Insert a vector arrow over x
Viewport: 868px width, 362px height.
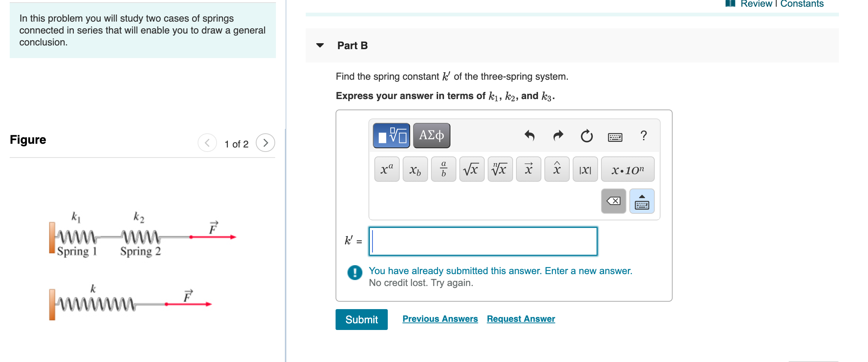[528, 169]
